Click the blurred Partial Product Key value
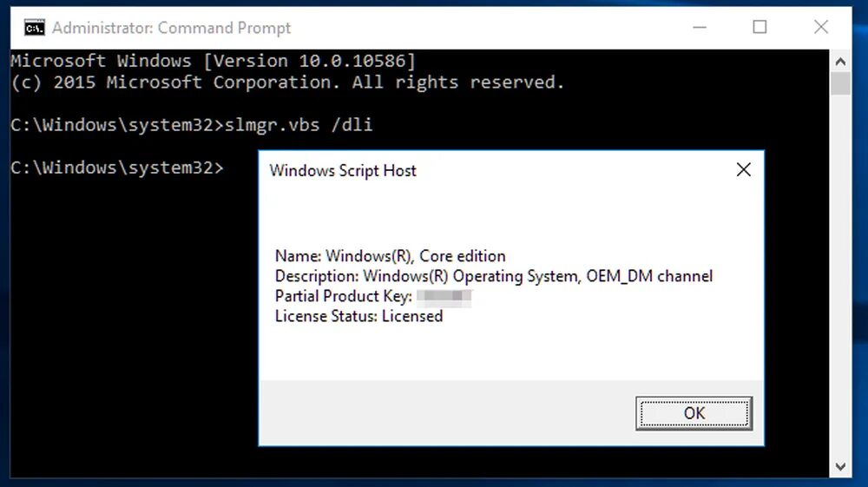 [444, 296]
